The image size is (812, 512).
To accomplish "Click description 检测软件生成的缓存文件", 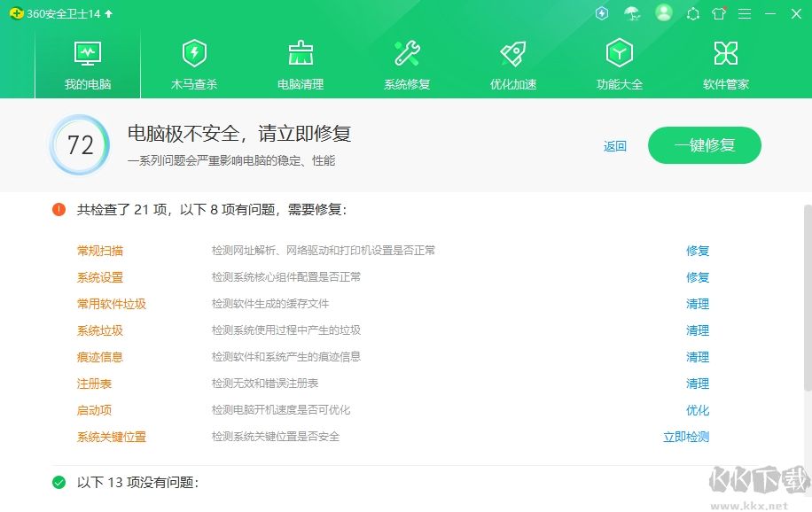I will tap(269, 304).
